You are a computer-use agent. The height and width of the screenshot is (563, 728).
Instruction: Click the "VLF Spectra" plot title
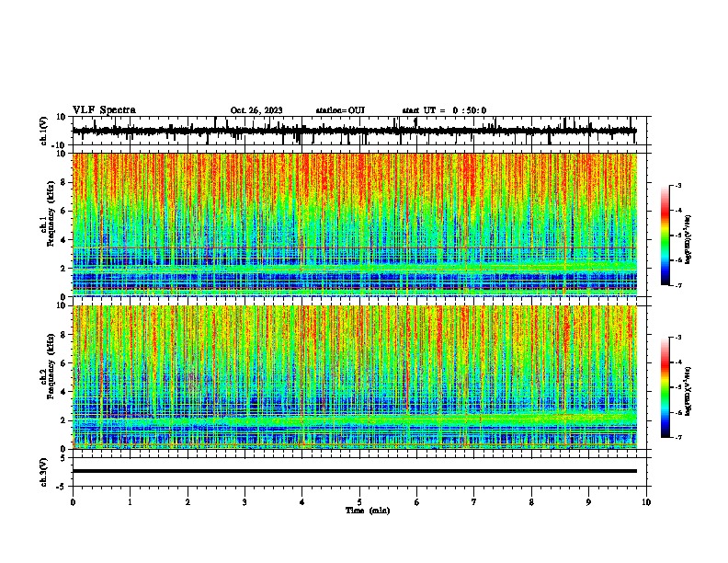pyautogui.click(x=104, y=110)
